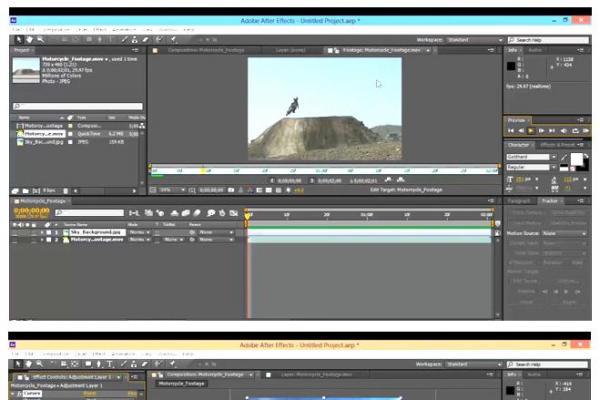600x400 pixels.
Task: Toggle visibility of Motorcycle footage layer
Action: coord(15,239)
